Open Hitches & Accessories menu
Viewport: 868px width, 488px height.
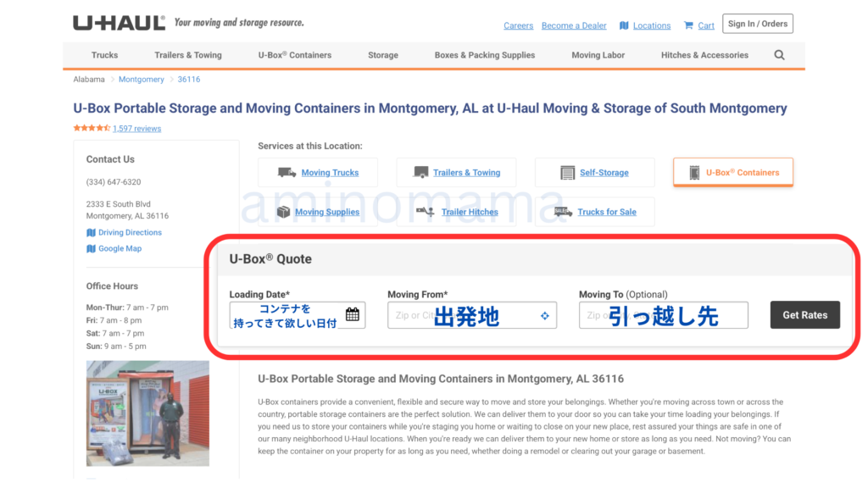704,55
